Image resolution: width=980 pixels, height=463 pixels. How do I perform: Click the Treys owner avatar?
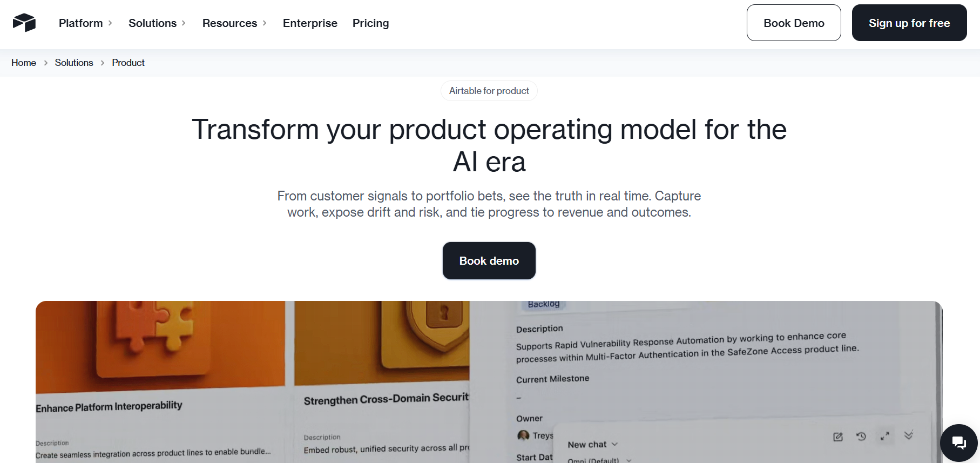523,435
